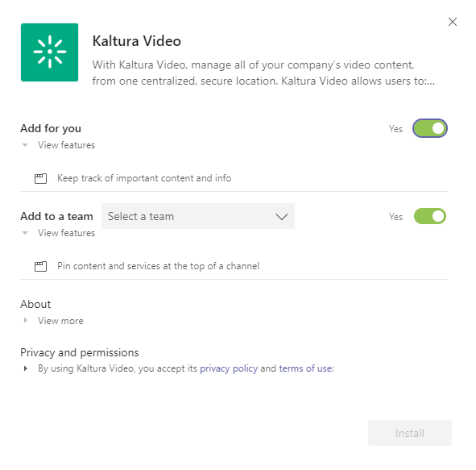476x470 pixels.
Task: Collapse 'View features' under Add for you
Action: pos(59,145)
